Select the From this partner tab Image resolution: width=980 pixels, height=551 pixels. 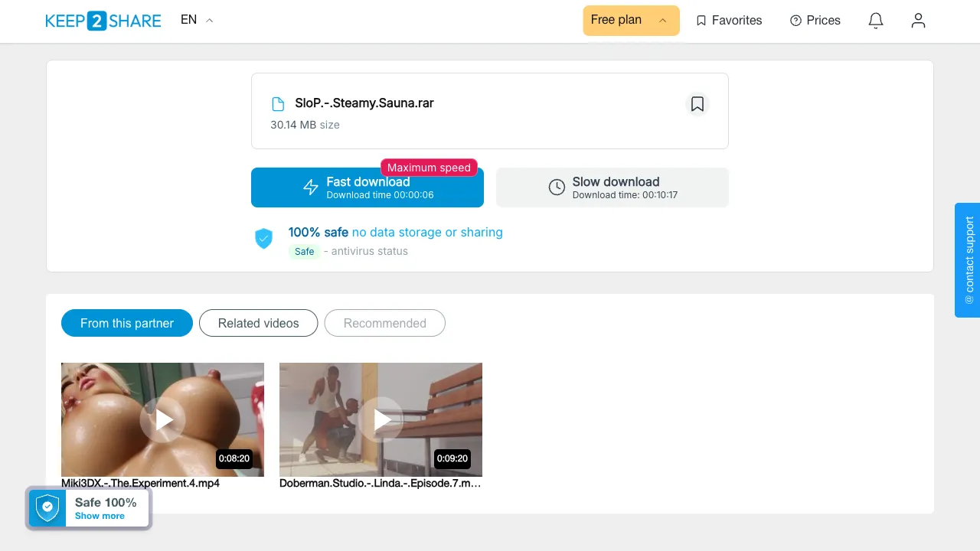[x=127, y=323]
